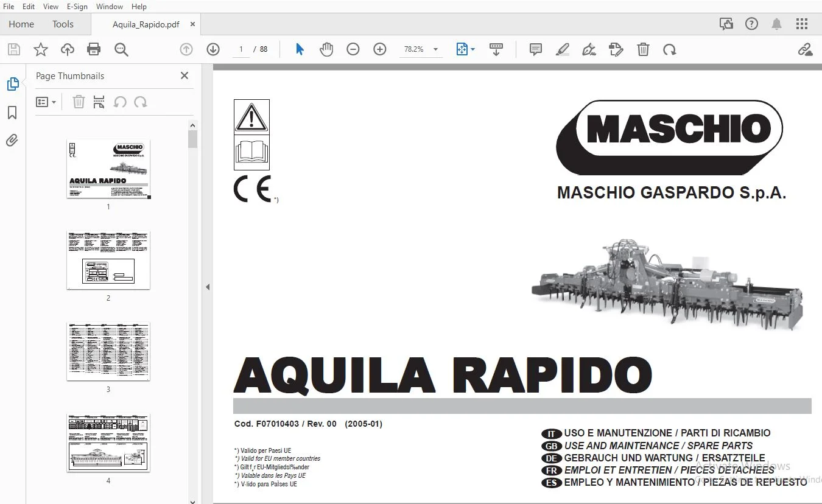Click 'GEBRAUCH UND WARTUNG / ERSATZTEILE' line

664,458
